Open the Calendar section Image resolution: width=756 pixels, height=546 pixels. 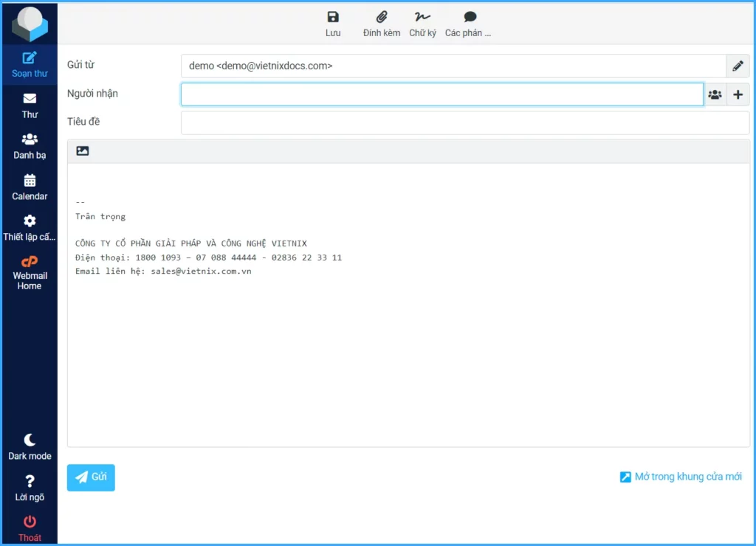point(30,187)
